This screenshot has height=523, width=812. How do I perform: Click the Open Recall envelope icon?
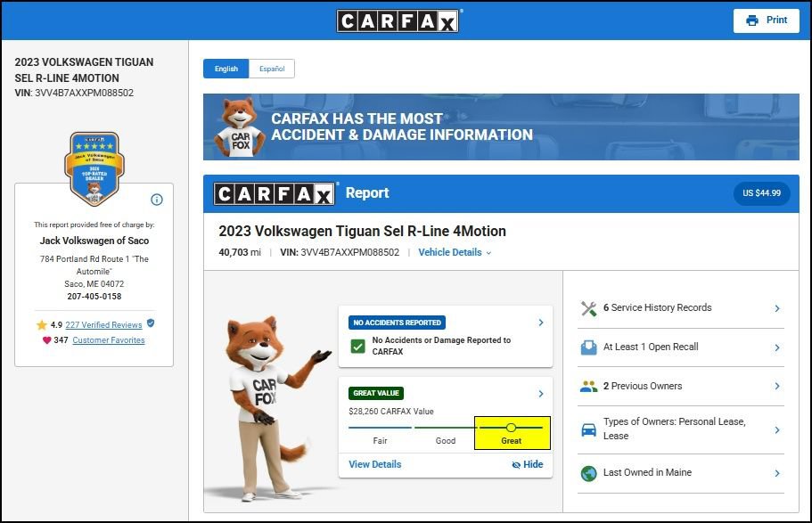pos(589,347)
